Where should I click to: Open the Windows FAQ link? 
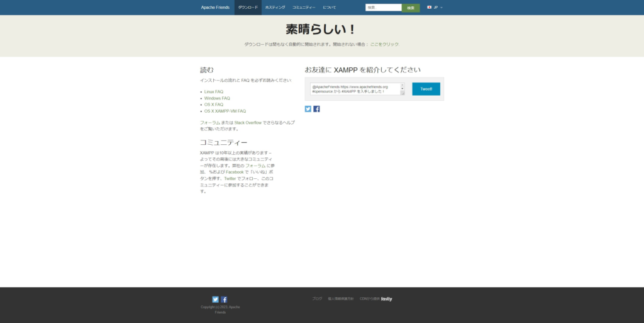click(217, 98)
